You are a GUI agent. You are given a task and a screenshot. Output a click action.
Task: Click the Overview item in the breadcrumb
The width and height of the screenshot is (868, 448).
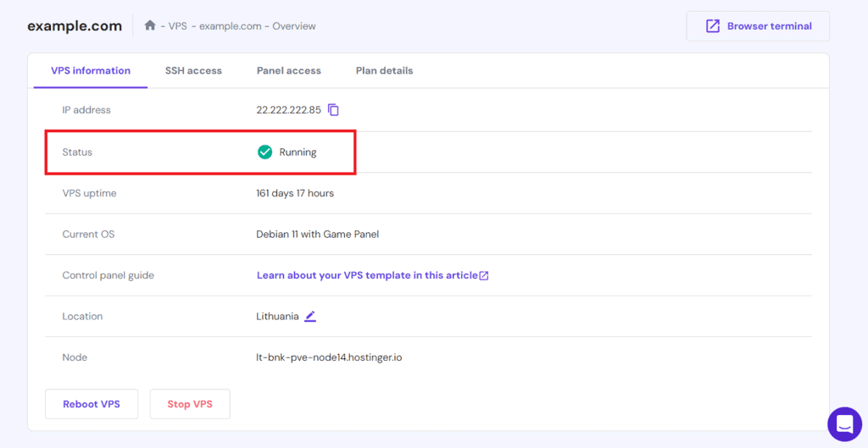294,26
